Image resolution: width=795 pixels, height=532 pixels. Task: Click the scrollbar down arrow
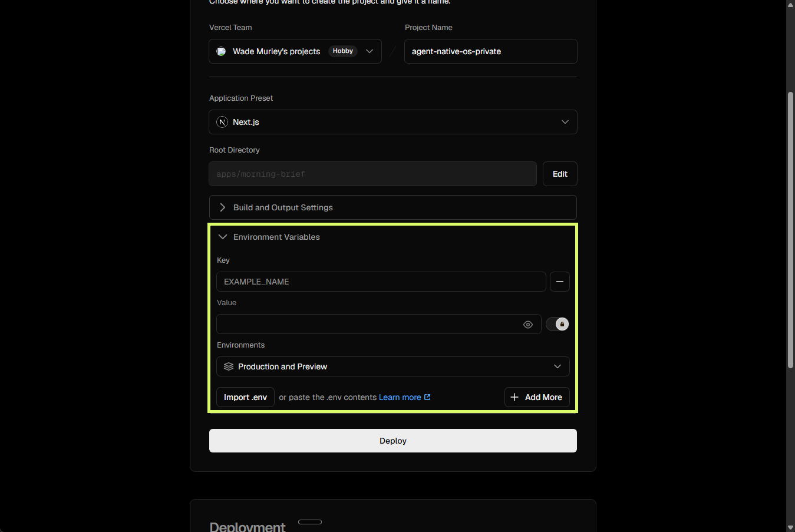[791, 527]
